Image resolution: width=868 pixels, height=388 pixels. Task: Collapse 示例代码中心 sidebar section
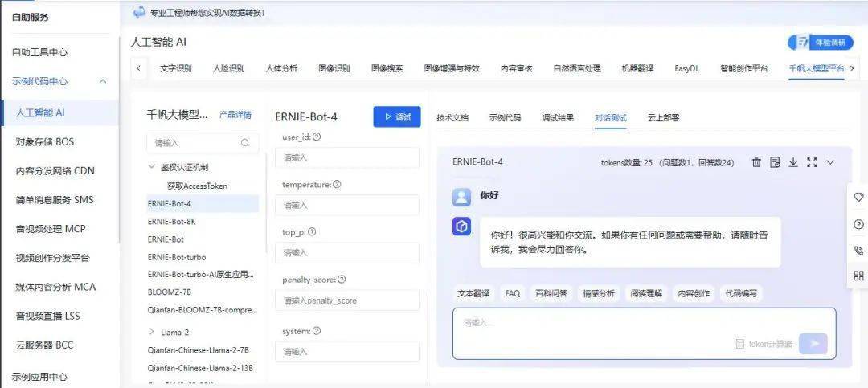[x=102, y=81]
